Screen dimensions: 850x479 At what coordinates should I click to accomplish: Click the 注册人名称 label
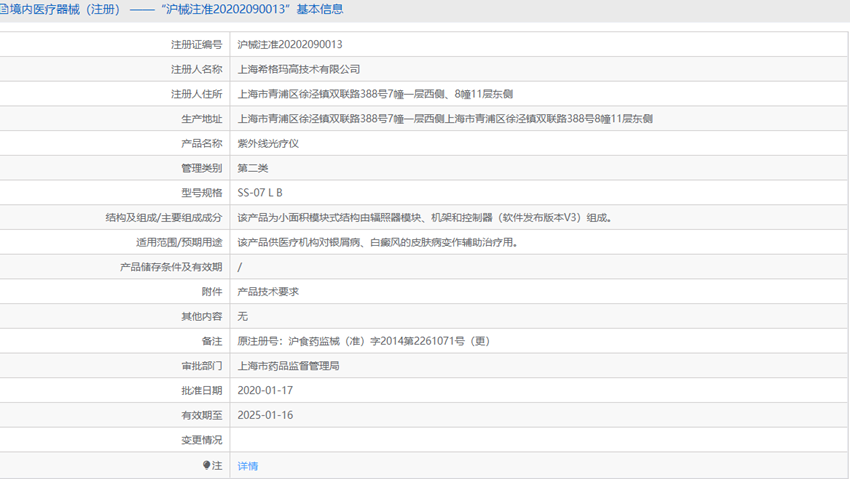(197, 69)
